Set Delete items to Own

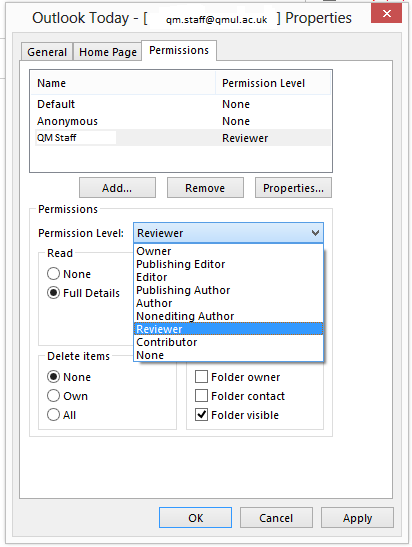click(x=53, y=396)
